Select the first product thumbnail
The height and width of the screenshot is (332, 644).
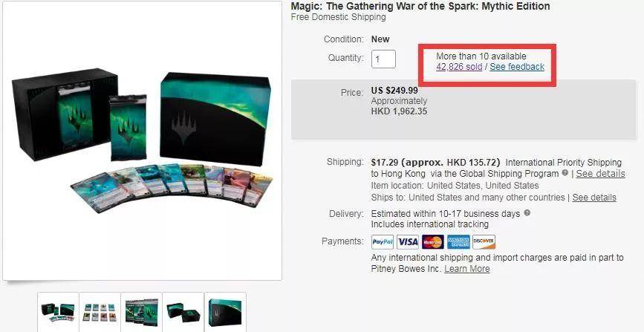point(58,312)
